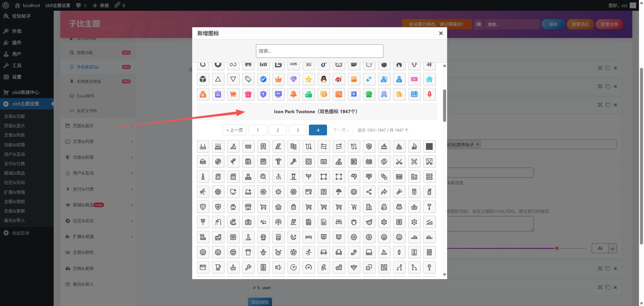Click the 保存 save button
Screen dimensions: 644x306
tap(553, 24)
